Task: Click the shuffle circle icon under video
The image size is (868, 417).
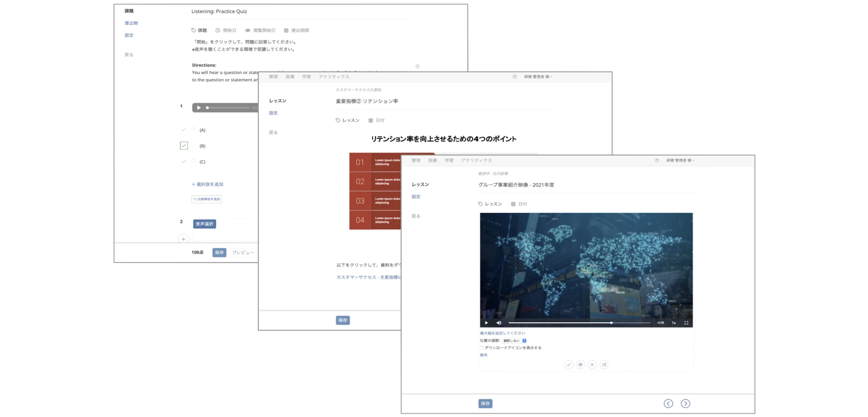Action: [x=604, y=364]
